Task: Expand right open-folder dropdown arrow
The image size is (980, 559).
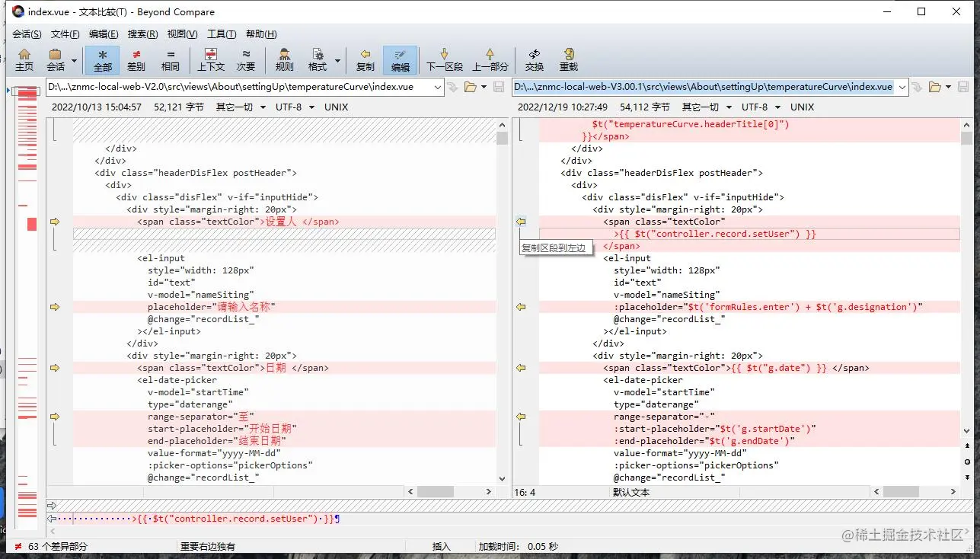Action: 948,87
